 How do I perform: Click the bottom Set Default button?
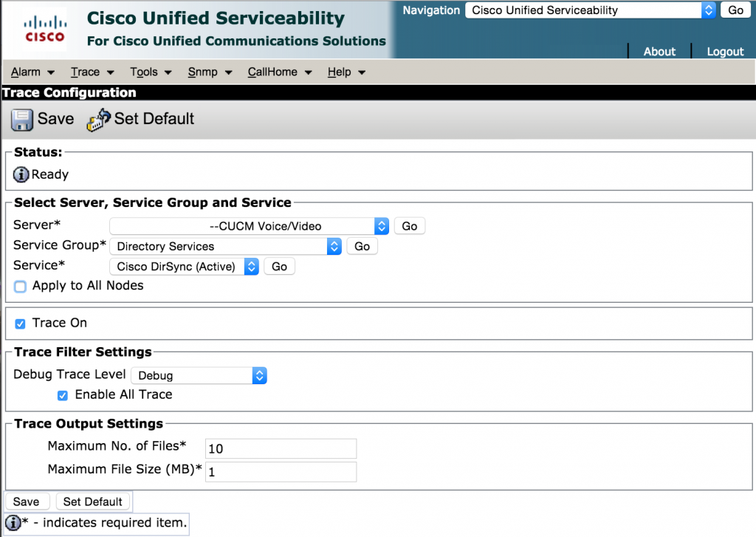92,502
